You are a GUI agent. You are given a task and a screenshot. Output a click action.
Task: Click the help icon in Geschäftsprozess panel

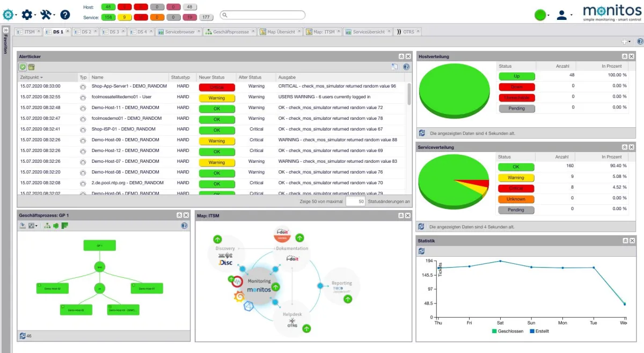[x=184, y=226]
